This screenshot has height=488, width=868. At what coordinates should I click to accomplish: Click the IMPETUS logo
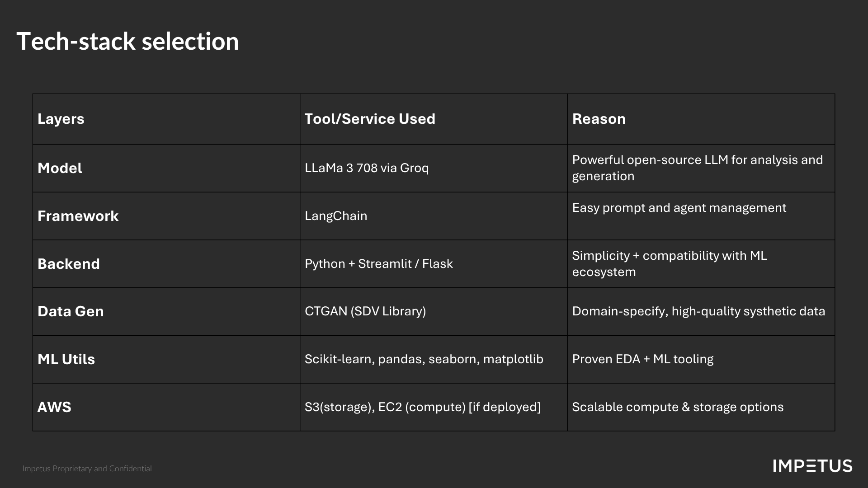(x=812, y=466)
